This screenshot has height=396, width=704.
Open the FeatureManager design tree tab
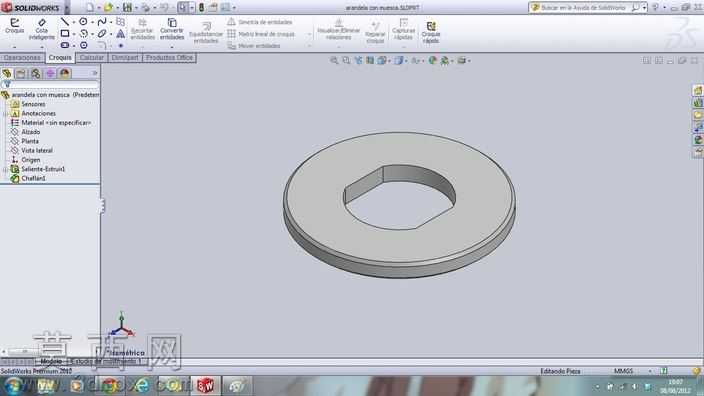(x=7, y=73)
